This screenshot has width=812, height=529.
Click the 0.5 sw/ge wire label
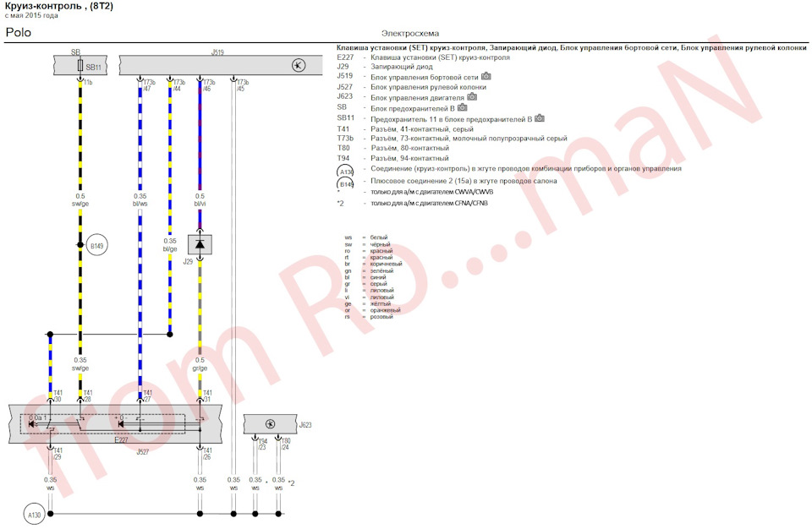80,199
